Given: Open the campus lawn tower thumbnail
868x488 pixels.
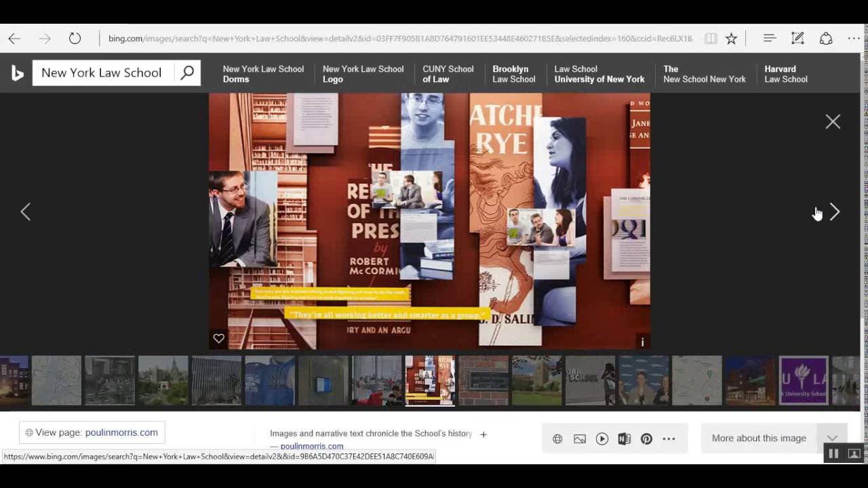Looking at the screenshot, I should click(x=537, y=381).
